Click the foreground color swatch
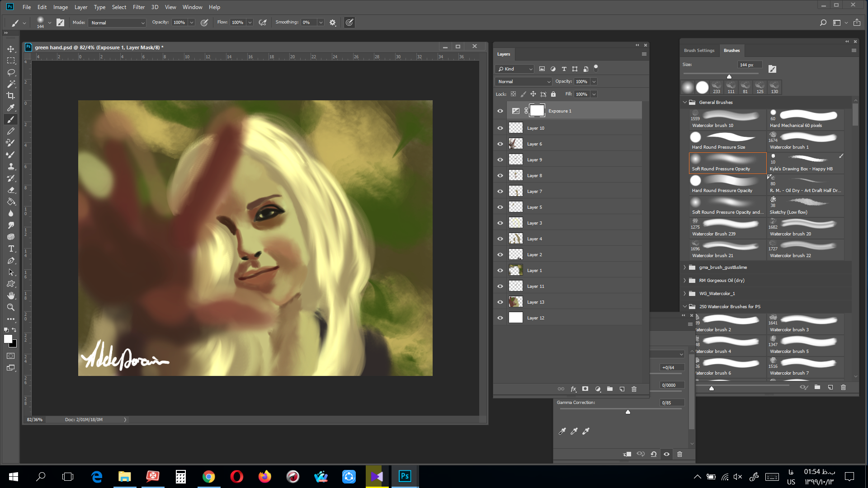 pos(8,339)
